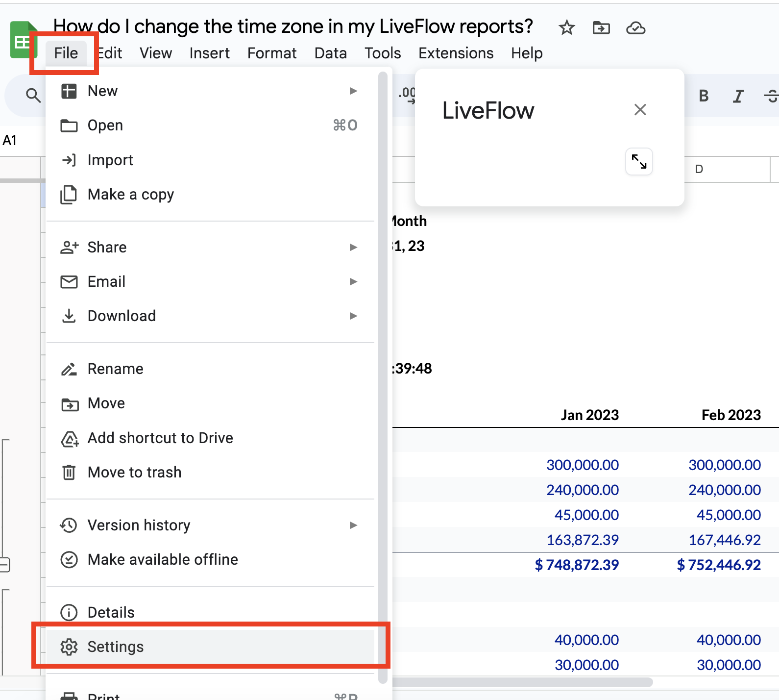Click the New spreadsheet plus icon
Screen dimensions: 779x700
pos(69,91)
